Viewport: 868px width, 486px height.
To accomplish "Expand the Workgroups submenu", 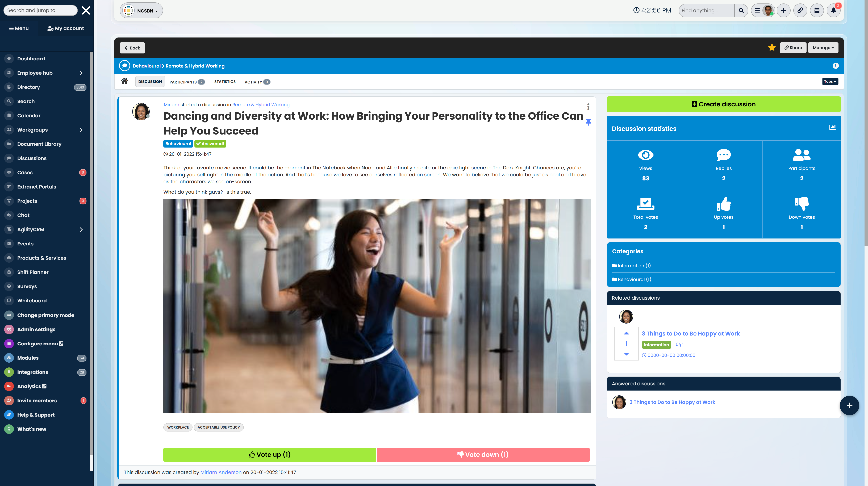I will click(81, 130).
